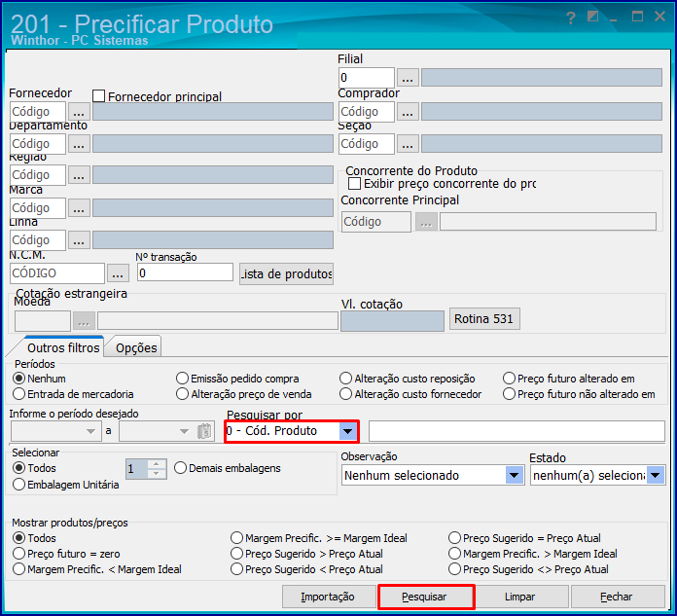This screenshot has width=677, height=616.
Task: Click the Filial code input field
Action: (x=366, y=78)
